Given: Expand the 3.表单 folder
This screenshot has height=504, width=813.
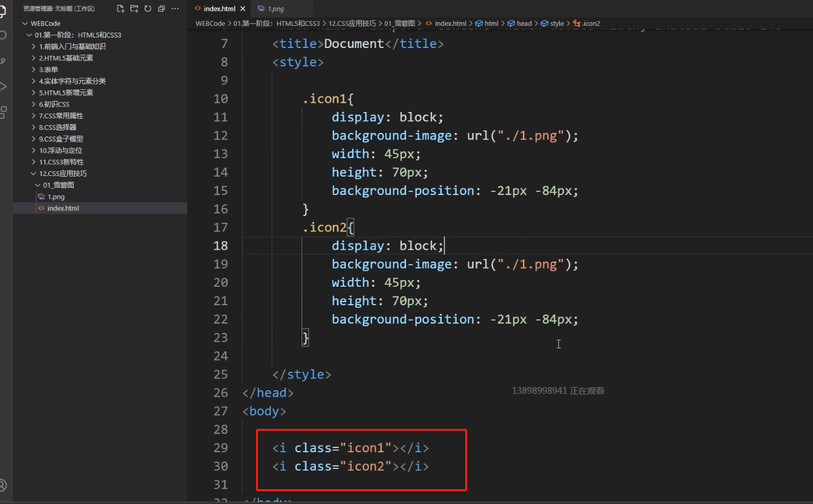Looking at the screenshot, I should pyautogui.click(x=34, y=70).
